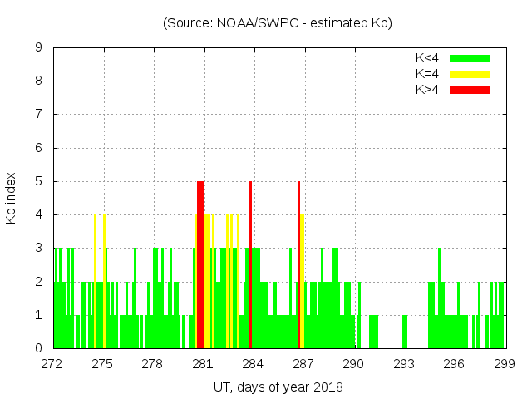Image resolution: width=532 pixels, height=399 pixels.
Task: Click the NOAA/SWPC source chart title
Action: (278, 23)
